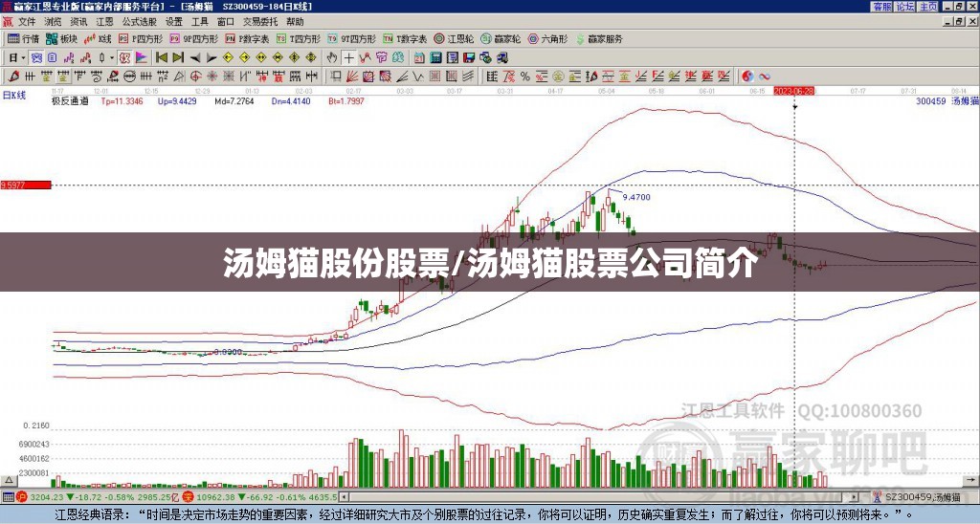980x524 pixels.
Task: Click the 行情 toolbar button
Action: [24, 38]
